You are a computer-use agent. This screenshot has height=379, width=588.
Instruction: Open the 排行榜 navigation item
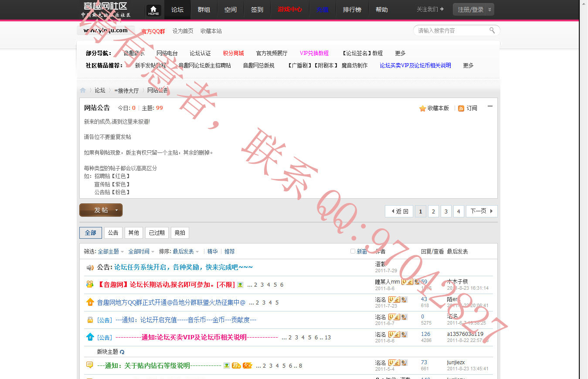tap(352, 10)
